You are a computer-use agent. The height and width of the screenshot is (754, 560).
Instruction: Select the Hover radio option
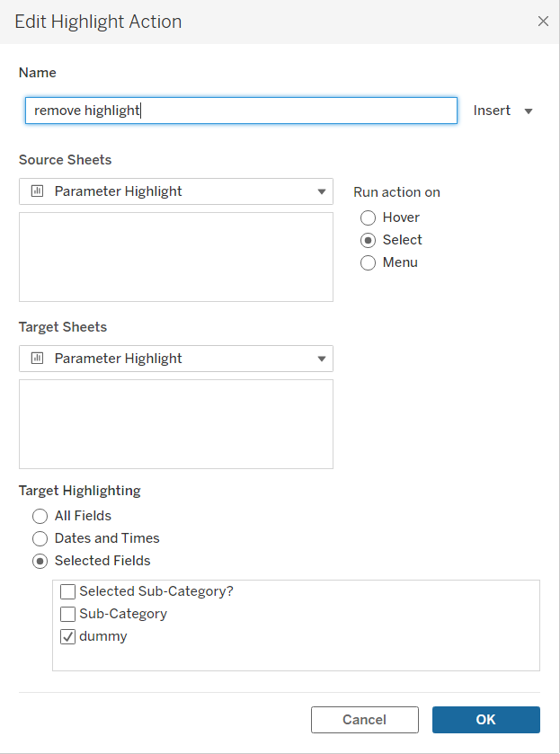pyautogui.click(x=368, y=217)
